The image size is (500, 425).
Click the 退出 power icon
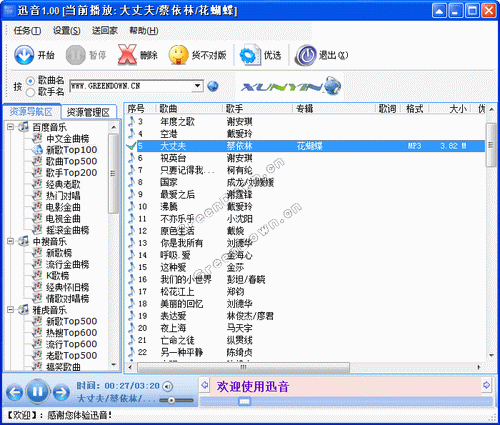point(305,55)
